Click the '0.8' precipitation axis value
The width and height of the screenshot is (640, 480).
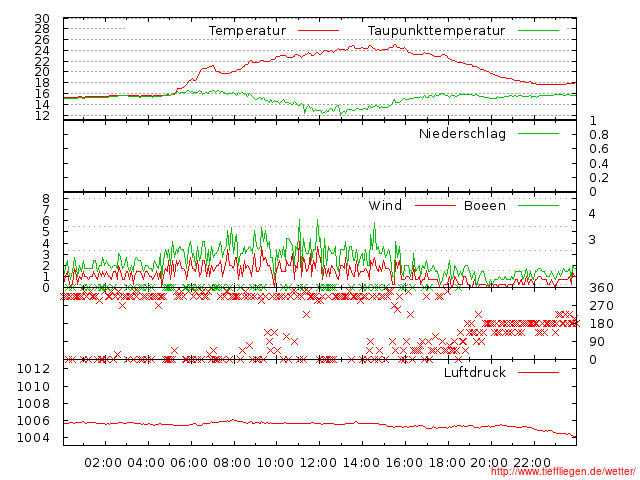coord(599,135)
